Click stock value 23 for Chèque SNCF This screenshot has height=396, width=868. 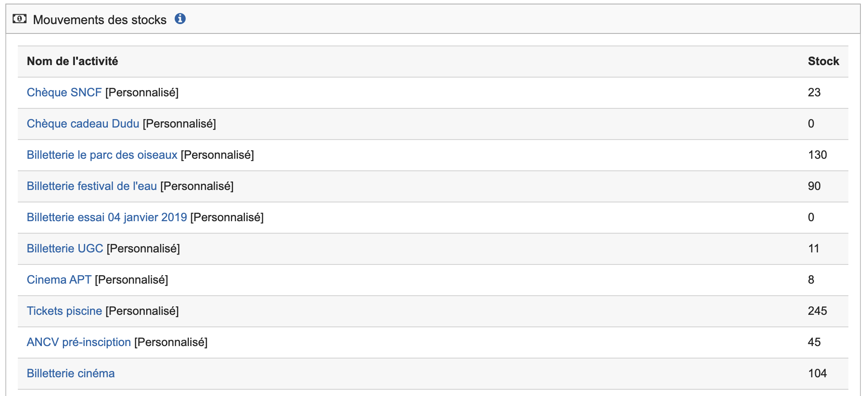pyautogui.click(x=814, y=92)
